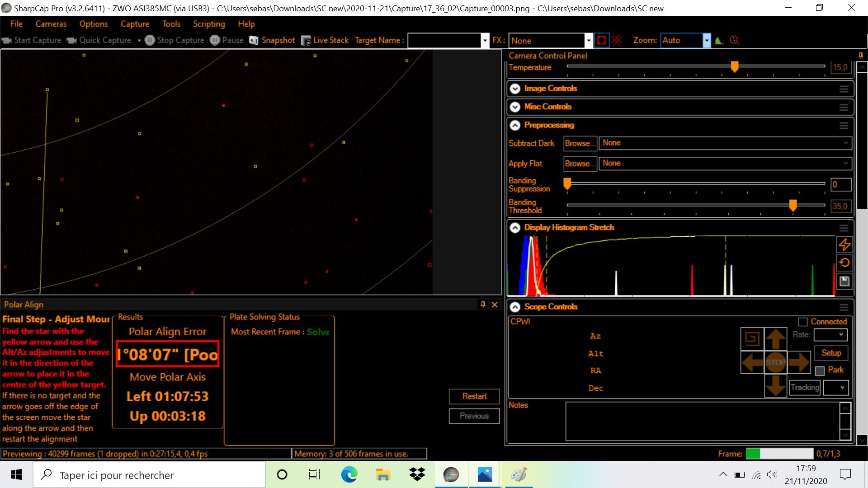This screenshot has height=488, width=868.
Task: Click scope Setup button
Action: point(831,353)
